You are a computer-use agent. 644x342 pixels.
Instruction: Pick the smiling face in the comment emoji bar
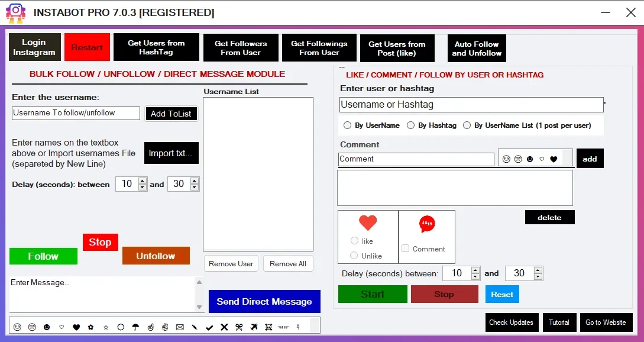(506, 159)
